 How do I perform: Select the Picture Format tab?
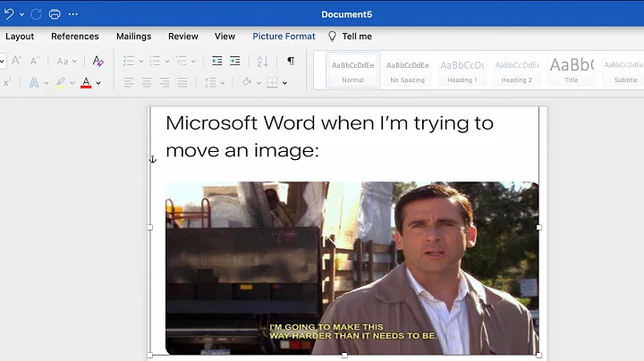284,36
